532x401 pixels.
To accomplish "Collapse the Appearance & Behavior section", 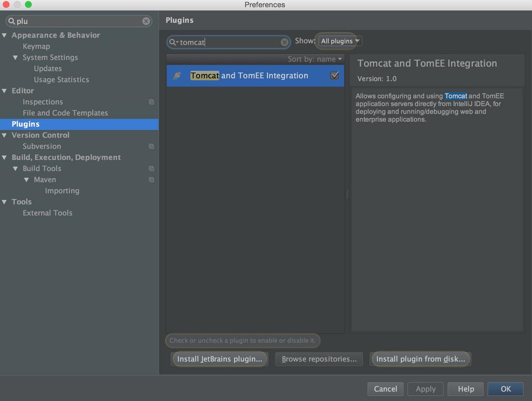I will (4, 35).
